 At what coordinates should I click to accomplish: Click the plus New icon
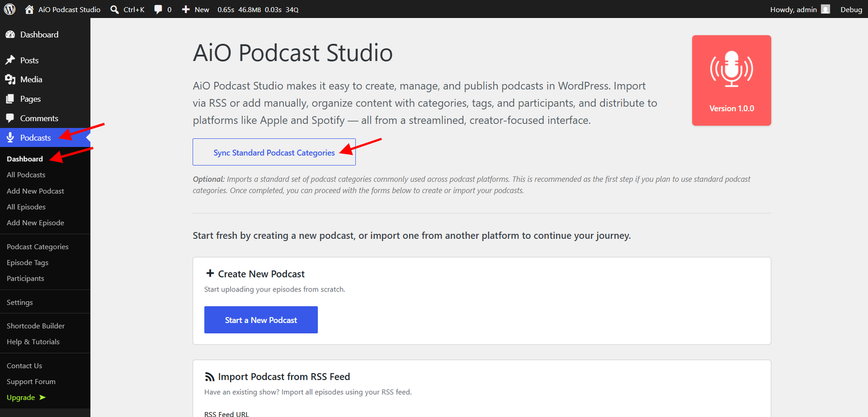coord(186,9)
